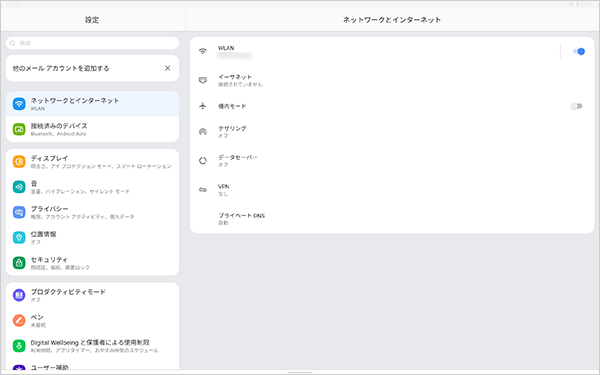Open ペン settings

[x=92, y=320]
